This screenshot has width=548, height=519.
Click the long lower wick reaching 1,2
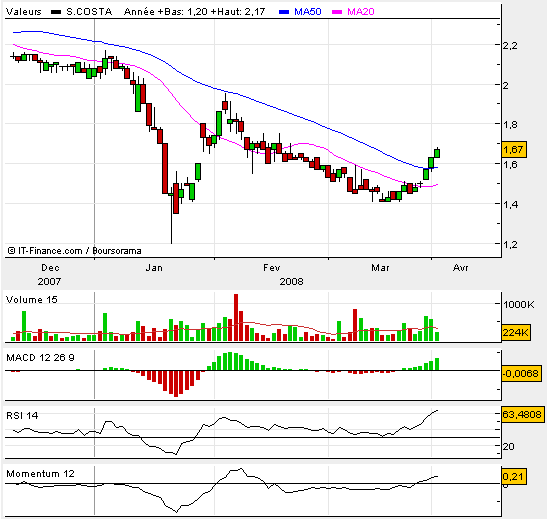click(172, 219)
